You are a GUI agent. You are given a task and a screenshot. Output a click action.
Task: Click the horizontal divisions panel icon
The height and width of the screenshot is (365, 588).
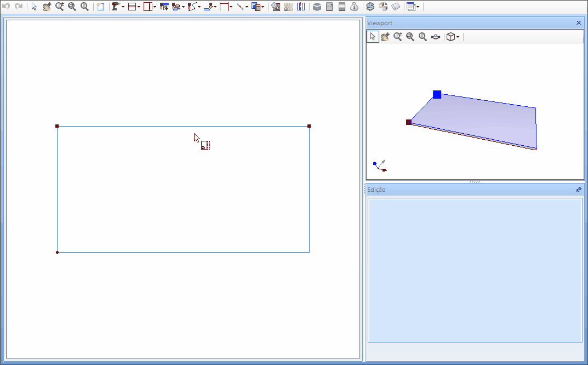pos(132,7)
